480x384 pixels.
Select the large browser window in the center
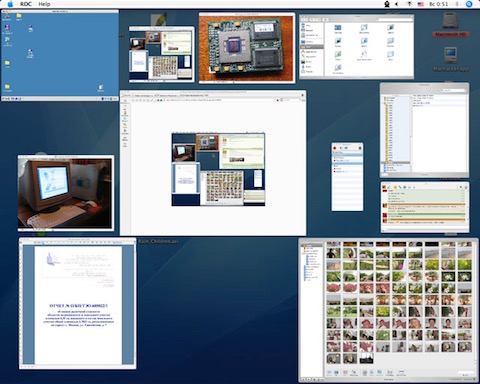tap(213, 163)
